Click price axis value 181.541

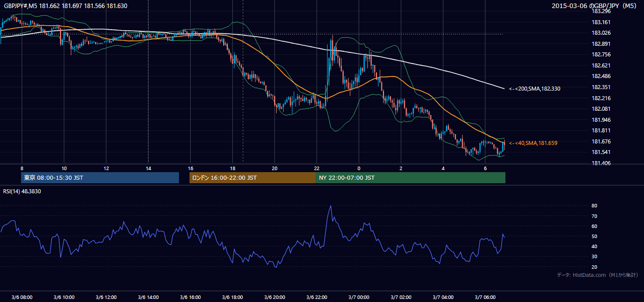pos(601,152)
